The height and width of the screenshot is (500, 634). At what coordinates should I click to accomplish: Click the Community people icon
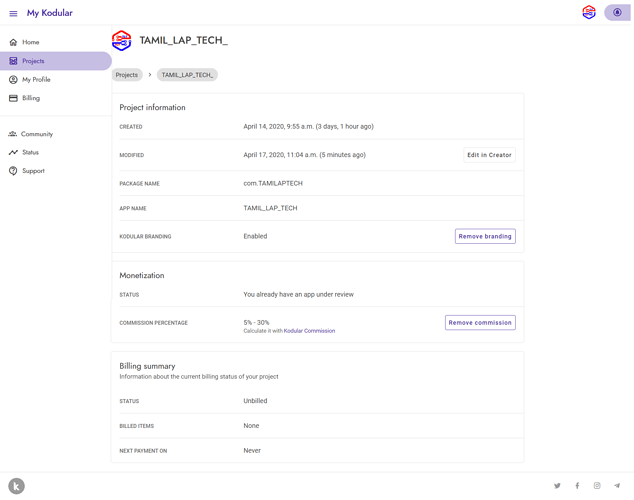click(13, 134)
